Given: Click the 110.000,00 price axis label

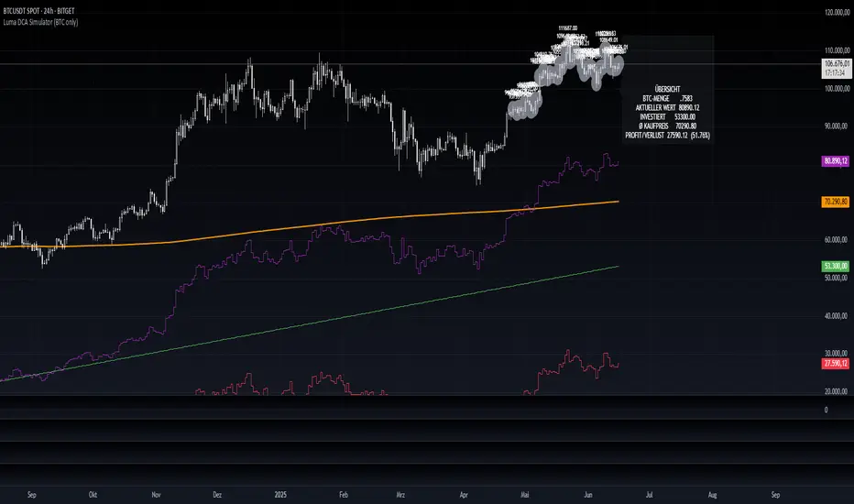Looking at the screenshot, I should [x=837, y=50].
